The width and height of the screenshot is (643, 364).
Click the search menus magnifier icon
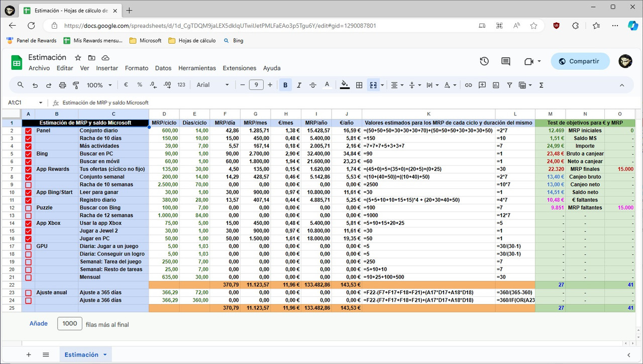[21, 85]
